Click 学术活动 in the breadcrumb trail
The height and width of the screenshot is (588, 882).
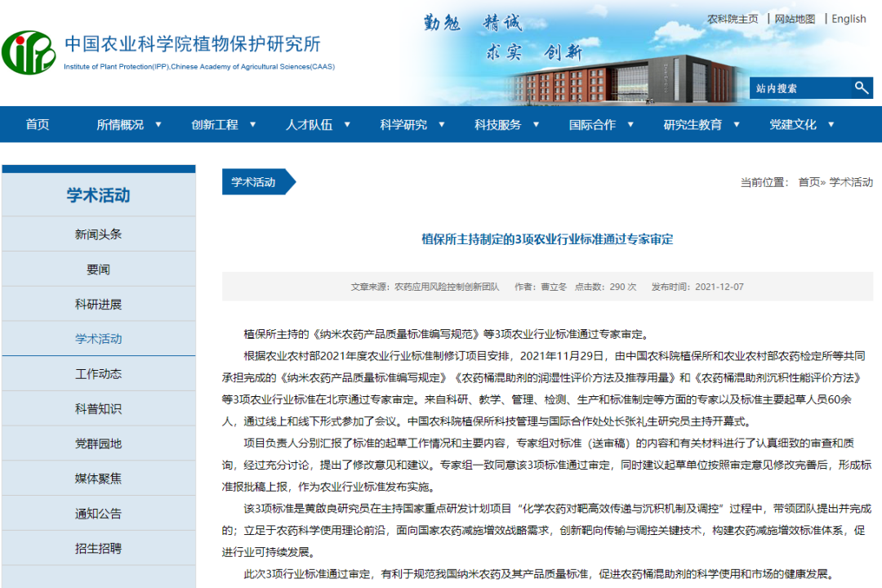851,182
